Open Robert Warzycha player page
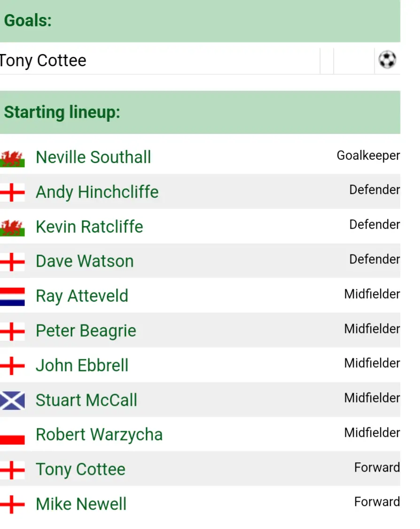Image resolution: width=420 pixels, height=529 pixels. [99, 435]
